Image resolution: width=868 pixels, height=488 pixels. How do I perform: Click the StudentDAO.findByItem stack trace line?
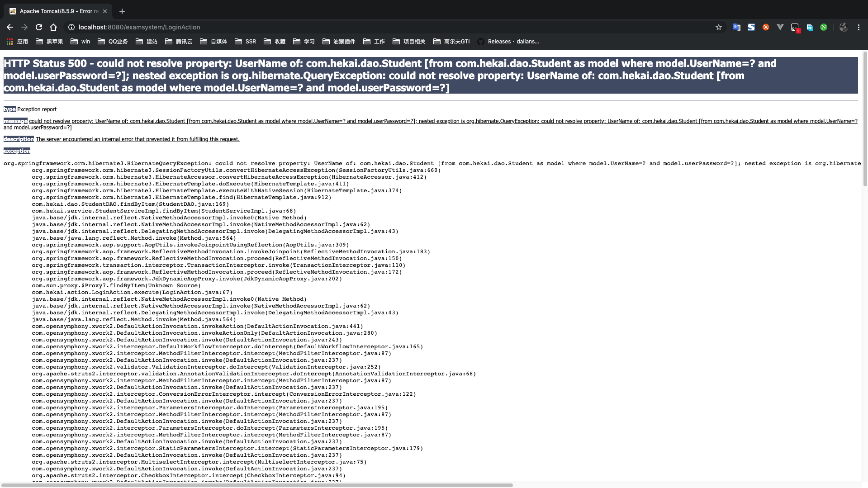[130, 204]
